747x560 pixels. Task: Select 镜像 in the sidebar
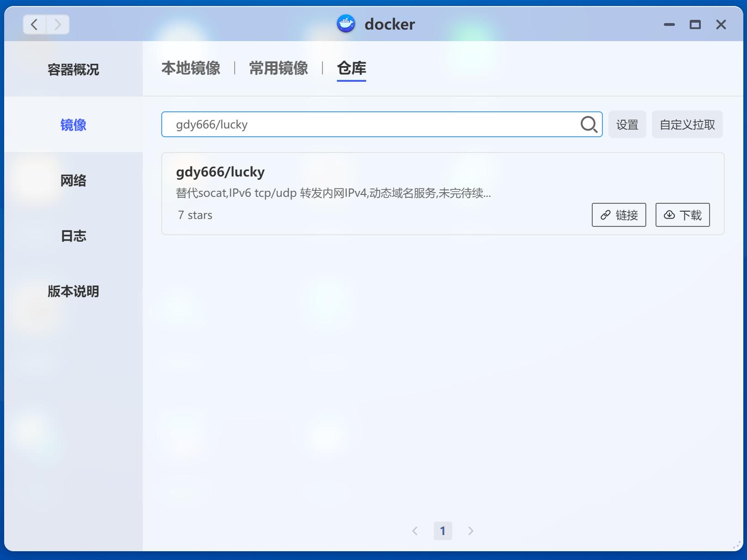[73, 125]
